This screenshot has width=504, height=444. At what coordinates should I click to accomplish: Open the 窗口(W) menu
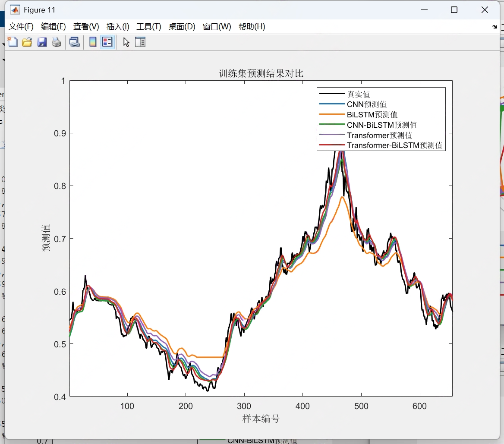217,27
